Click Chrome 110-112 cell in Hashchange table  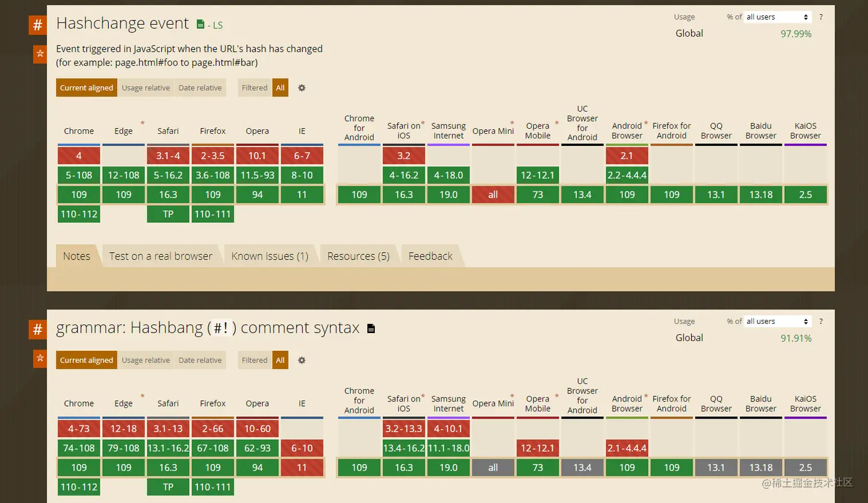tap(79, 214)
